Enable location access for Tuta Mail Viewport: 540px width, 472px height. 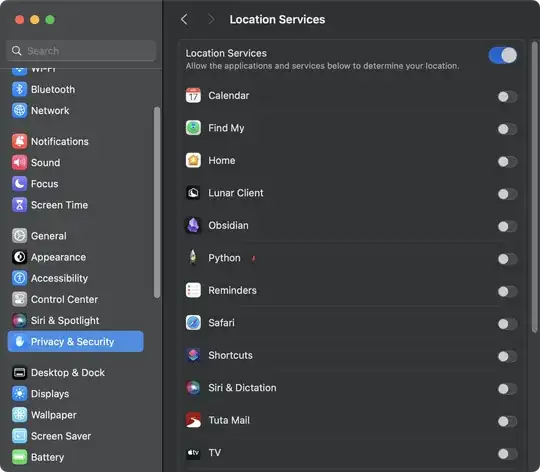click(507, 421)
